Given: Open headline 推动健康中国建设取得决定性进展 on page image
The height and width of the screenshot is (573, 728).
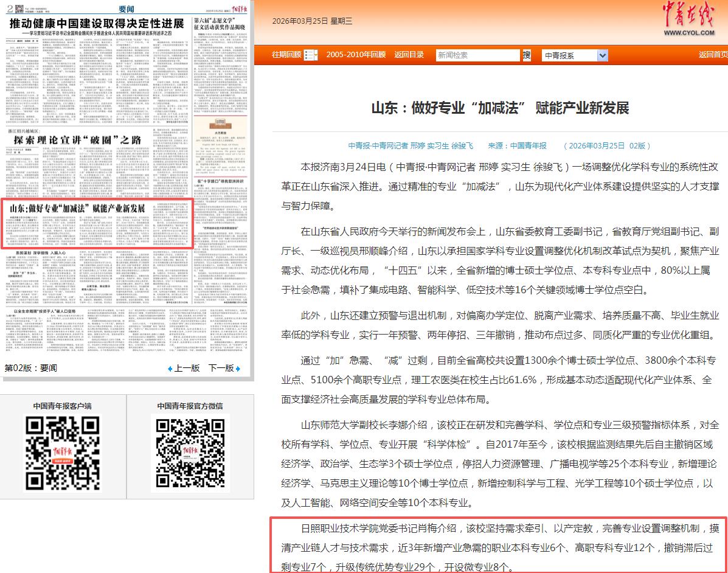Looking at the screenshot, I should 97,24.
